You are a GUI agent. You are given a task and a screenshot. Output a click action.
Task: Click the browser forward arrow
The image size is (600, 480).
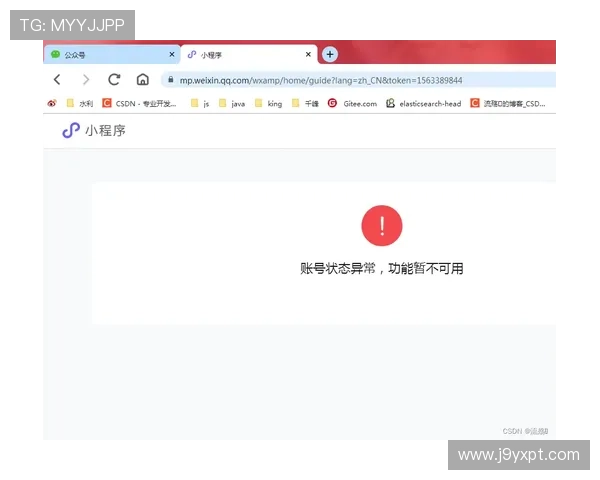tap(86, 80)
